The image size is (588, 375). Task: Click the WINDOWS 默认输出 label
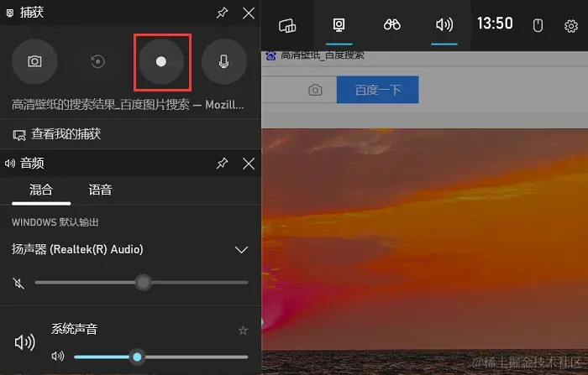coord(55,222)
